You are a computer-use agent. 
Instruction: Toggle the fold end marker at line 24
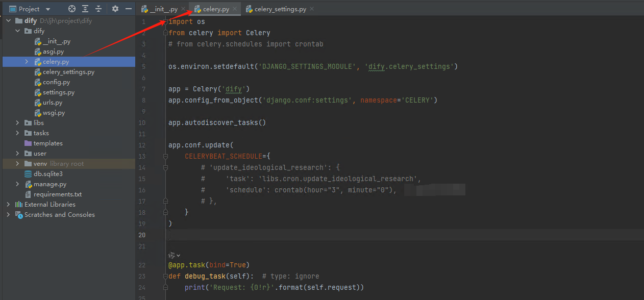pos(165,287)
